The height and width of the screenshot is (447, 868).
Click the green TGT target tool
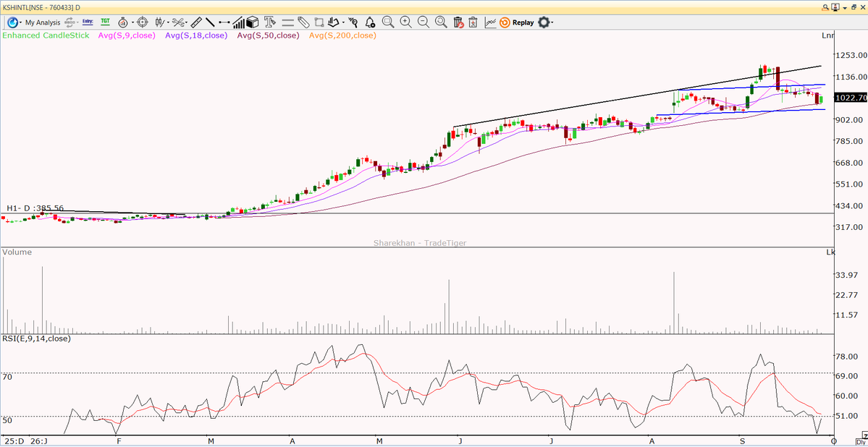[x=105, y=22]
